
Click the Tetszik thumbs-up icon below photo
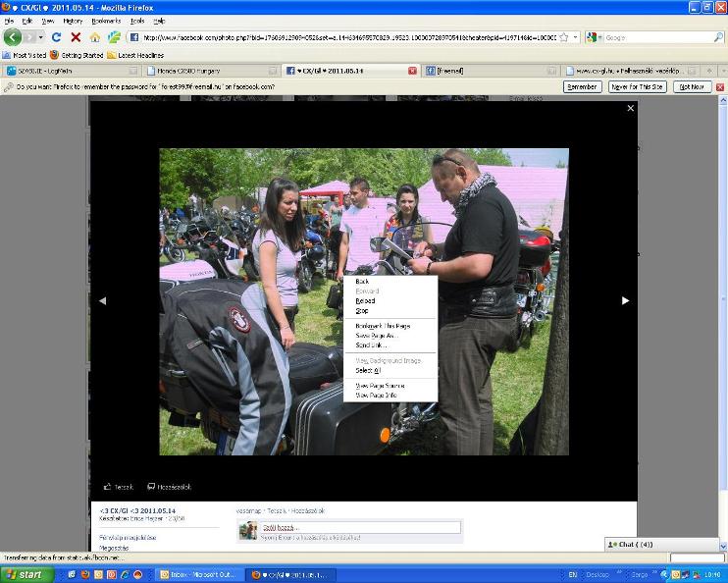pyautogui.click(x=108, y=487)
